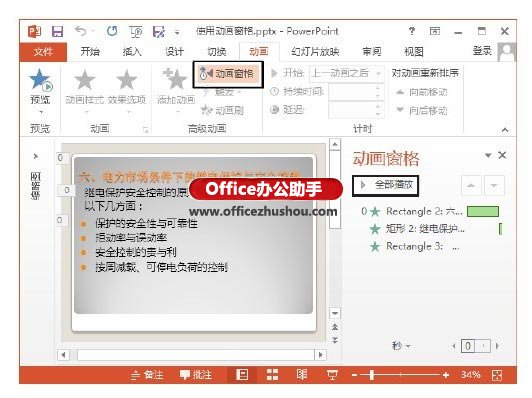Viewport: 532px width, 398px height.
Task: Click zoom out minus button
Action: pyautogui.click(x=354, y=375)
